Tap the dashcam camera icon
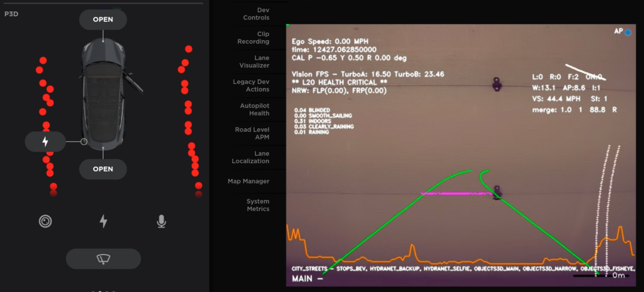The height and width of the screenshot is (292, 644). pos(45,221)
